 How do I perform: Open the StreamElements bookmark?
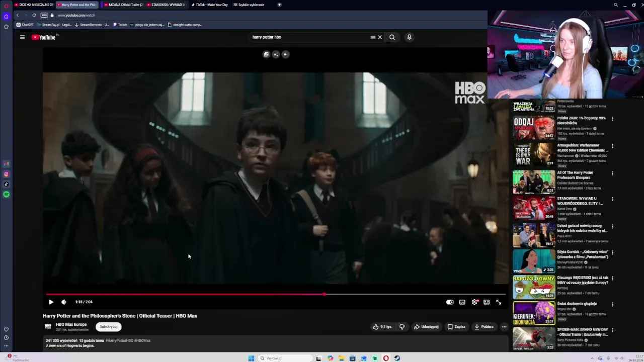coord(92,25)
